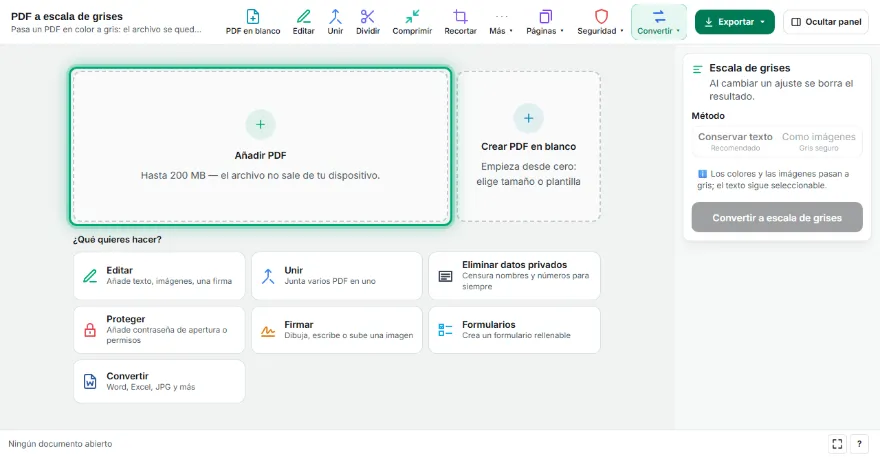Open the Formularios card
880x457 pixels.
514,330
